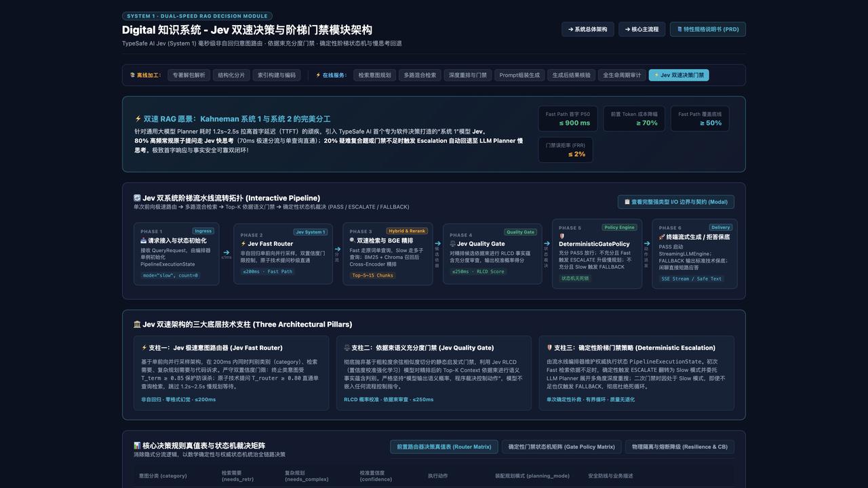
Task: Click the icon beside Jev 双系统阶梯流水线流转拓扑 heading
Action: 137,198
